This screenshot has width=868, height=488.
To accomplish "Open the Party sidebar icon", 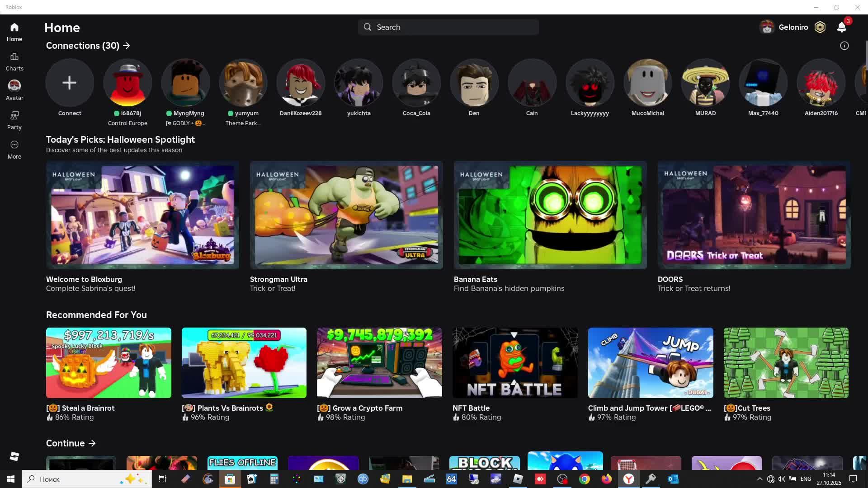I will (14, 120).
